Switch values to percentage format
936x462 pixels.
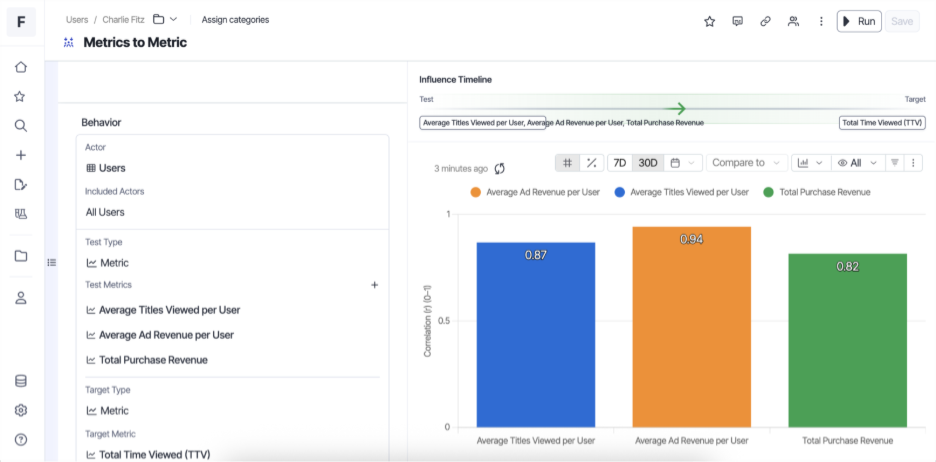tap(591, 162)
